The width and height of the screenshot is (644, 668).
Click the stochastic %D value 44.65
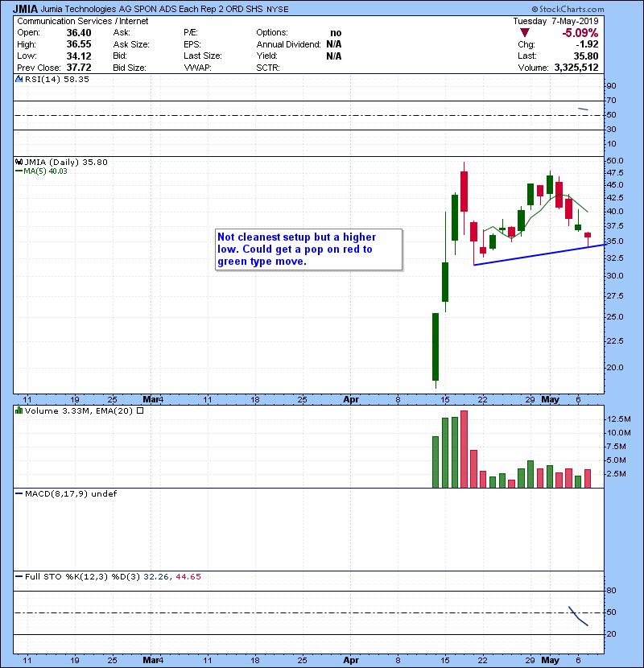pyautogui.click(x=188, y=577)
